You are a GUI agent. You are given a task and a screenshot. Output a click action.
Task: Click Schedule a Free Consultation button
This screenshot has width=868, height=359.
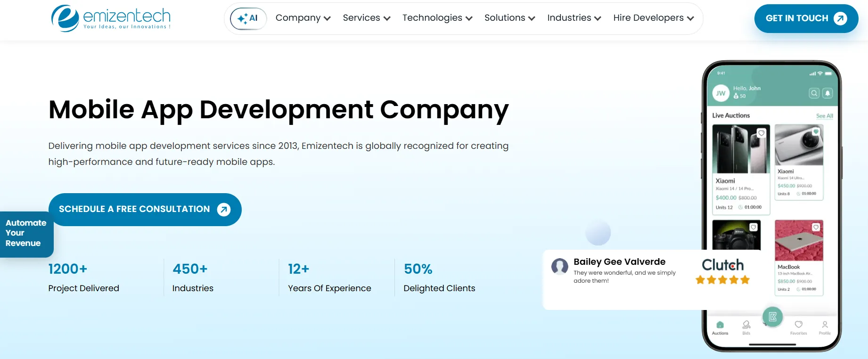click(145, 209)
